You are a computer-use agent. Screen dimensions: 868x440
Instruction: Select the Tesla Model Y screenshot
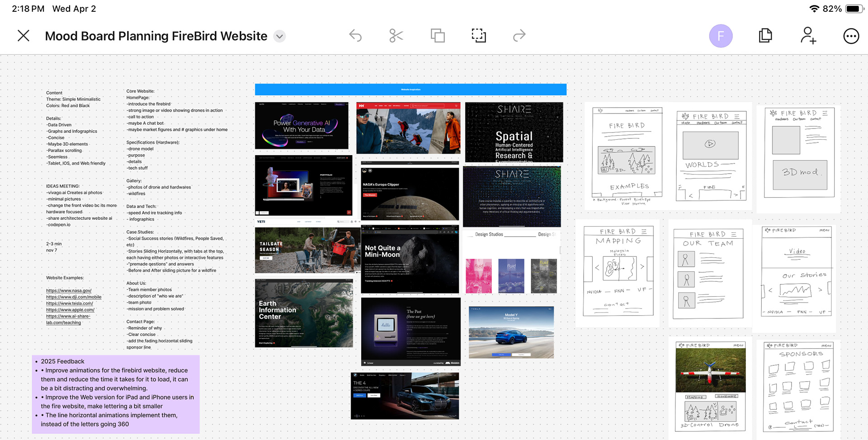[x=511, y=332]
